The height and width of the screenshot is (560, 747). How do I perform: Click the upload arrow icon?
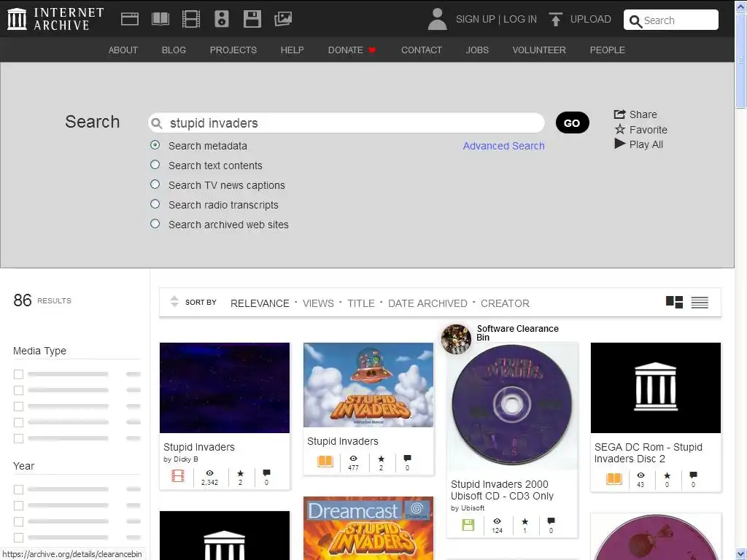[555, 19]
